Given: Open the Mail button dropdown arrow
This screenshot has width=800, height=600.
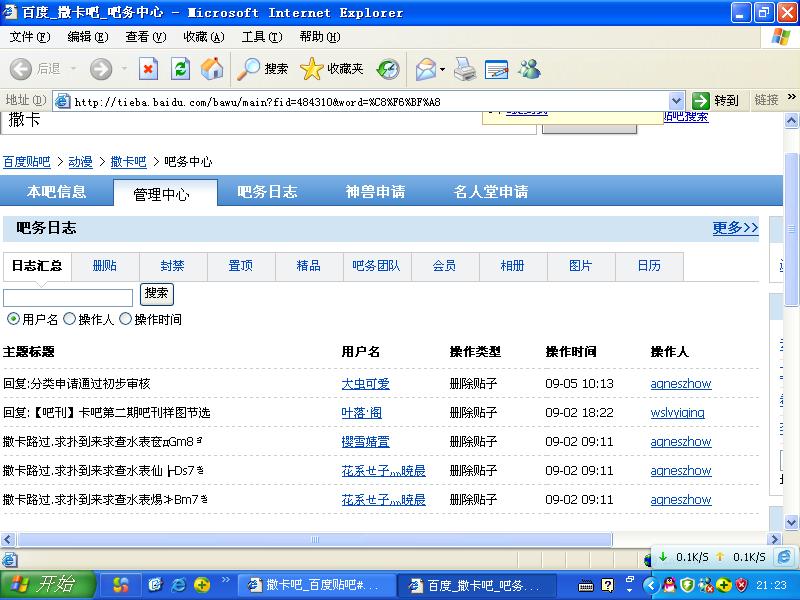Looking at the screenshot, I should pyautogui.click(x=442, y=69).
